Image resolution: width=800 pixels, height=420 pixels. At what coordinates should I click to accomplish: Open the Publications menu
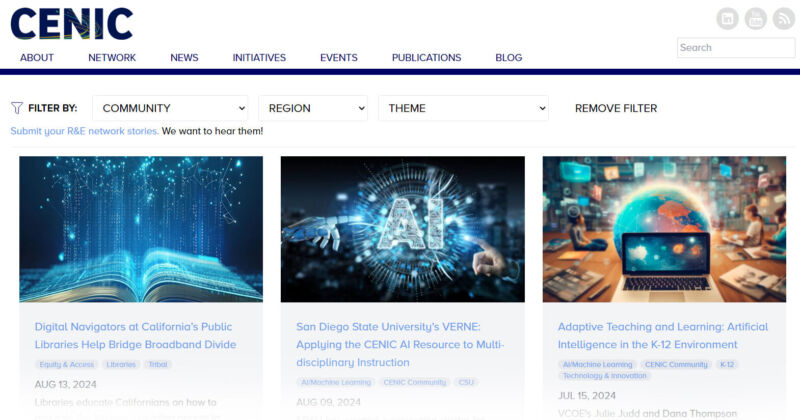point(426,58)
